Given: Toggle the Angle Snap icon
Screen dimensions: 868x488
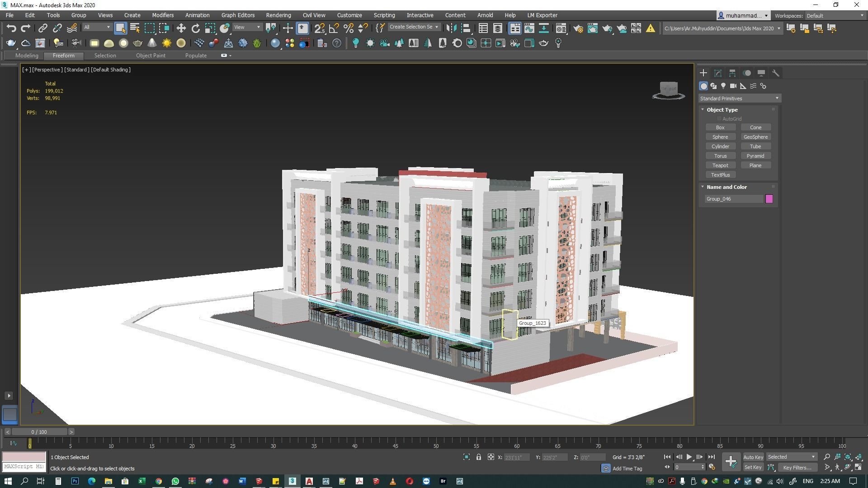Looking at the screenshot, I should (334, 28).
